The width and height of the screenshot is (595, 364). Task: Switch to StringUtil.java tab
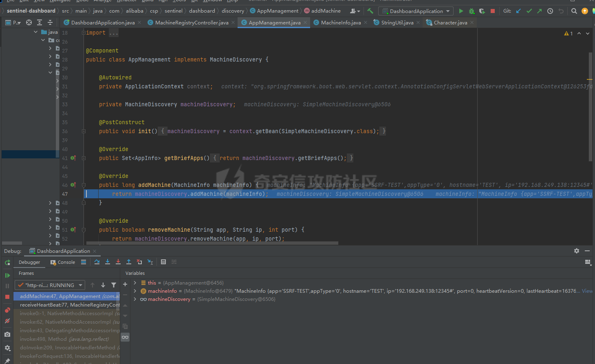point(397,22)
